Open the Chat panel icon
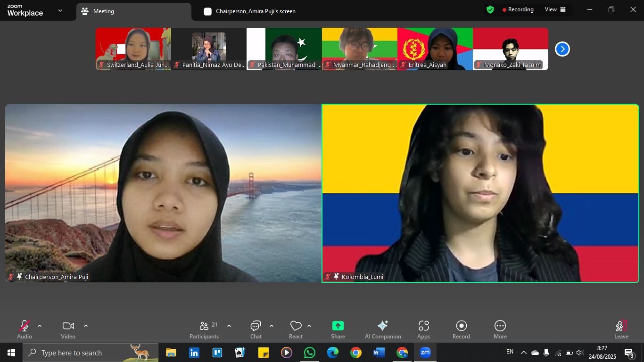Screen dimensions: 644x362 click(x=256, y=326)
